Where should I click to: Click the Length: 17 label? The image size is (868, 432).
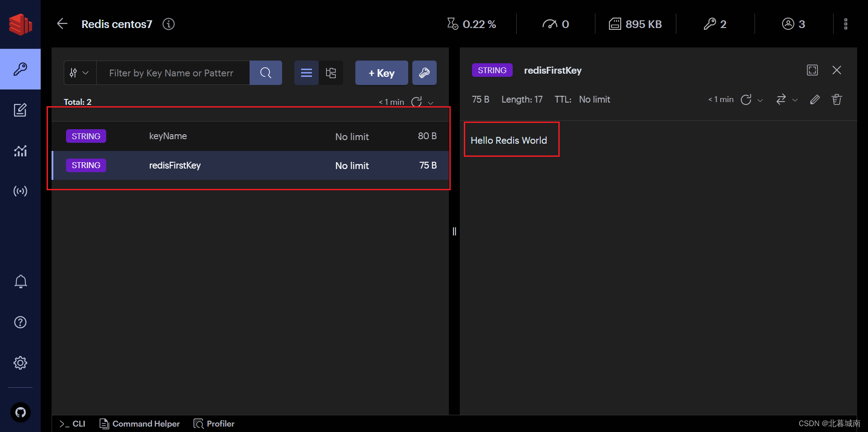[522, 99]
